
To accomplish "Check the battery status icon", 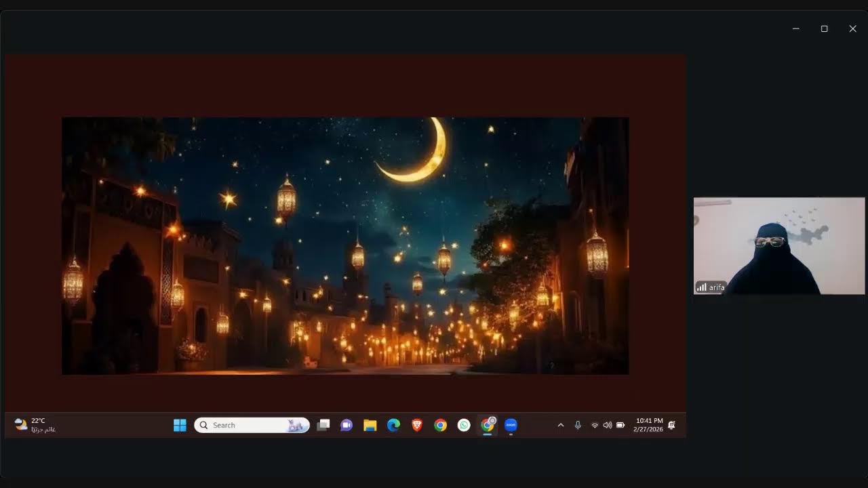I will point(620,425).
